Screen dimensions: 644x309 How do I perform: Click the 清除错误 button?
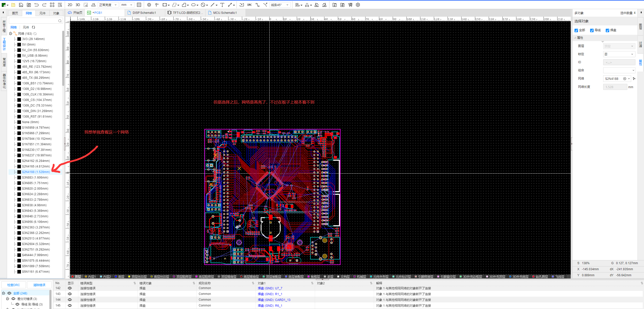39,285
